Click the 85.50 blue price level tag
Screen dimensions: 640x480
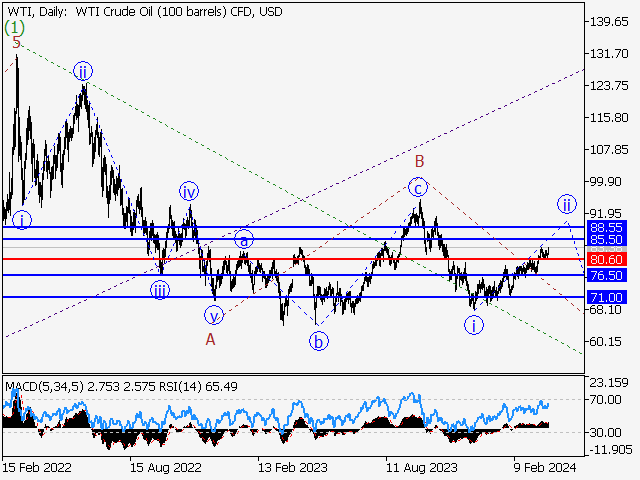(x=607, y=239)
